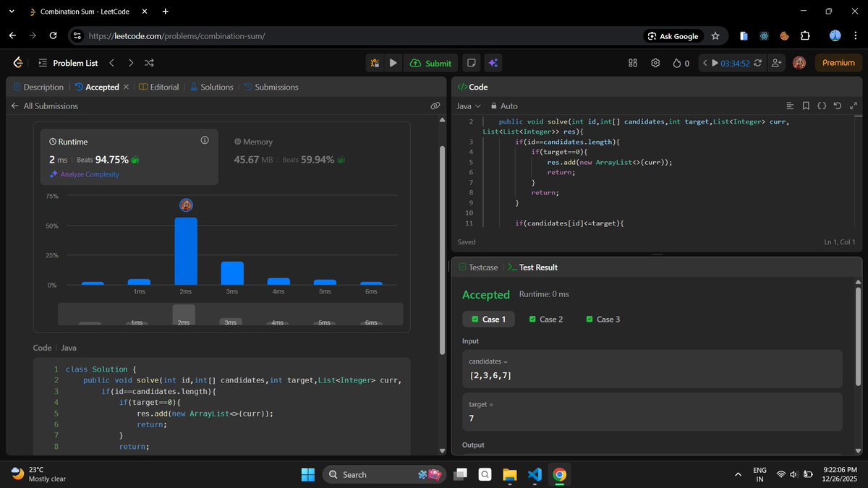Copy submission link chain icon

[x=435, y=106]
